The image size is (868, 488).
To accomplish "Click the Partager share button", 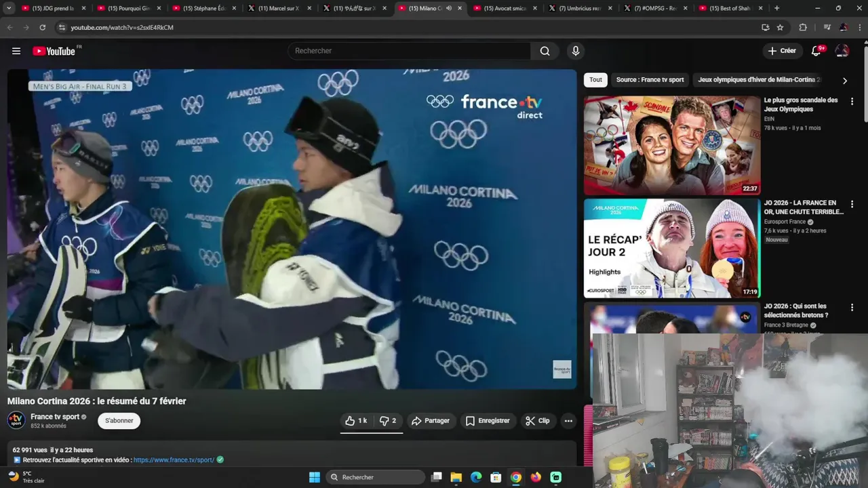I will (431, 421).
